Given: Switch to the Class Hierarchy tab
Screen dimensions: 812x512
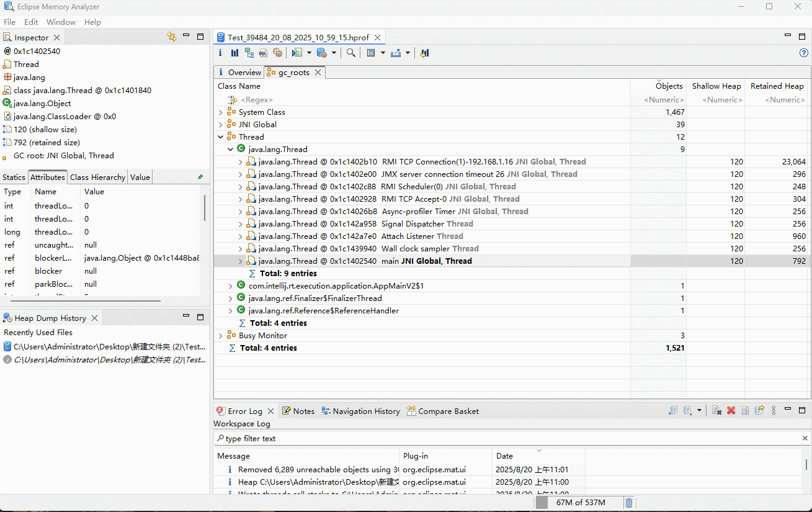Looking at the screenshot, I should (x=97, y=177).
